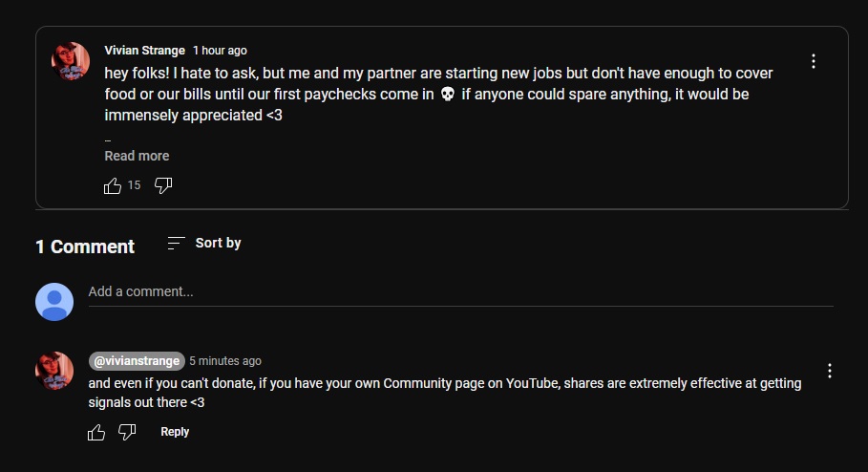Click the comment's "5 minutes ago" timestamp
868x472 pixels.
pos(225,361)
